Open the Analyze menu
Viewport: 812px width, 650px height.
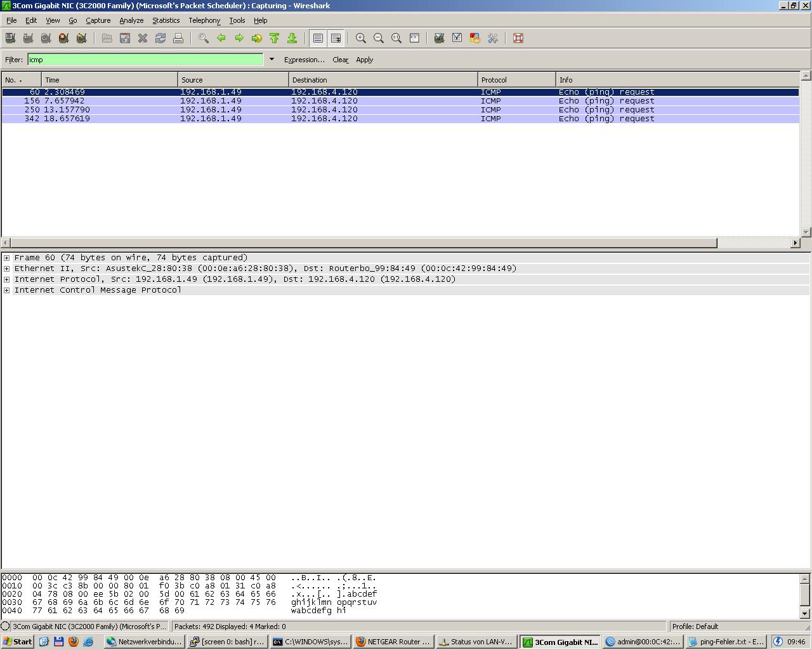click(131, 20)
